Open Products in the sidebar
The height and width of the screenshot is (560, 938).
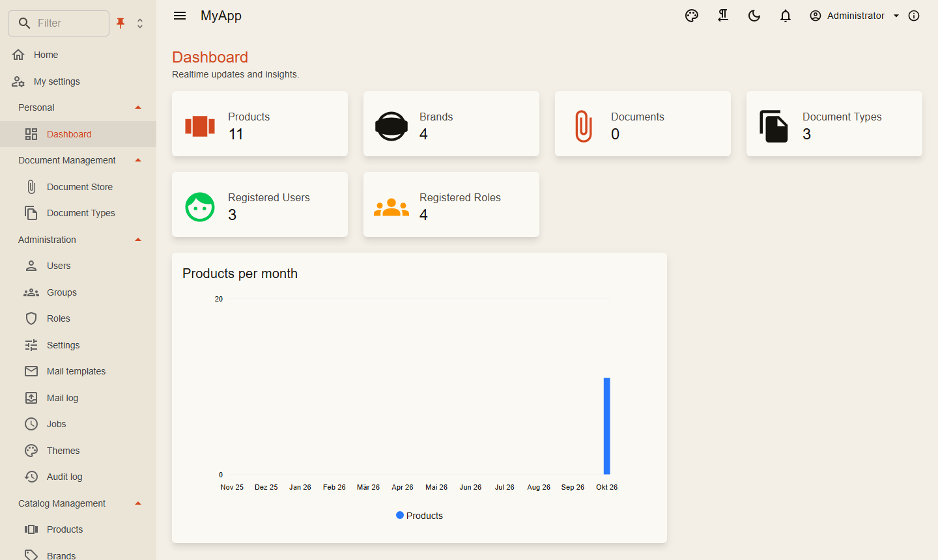click(x=78, y=529)
